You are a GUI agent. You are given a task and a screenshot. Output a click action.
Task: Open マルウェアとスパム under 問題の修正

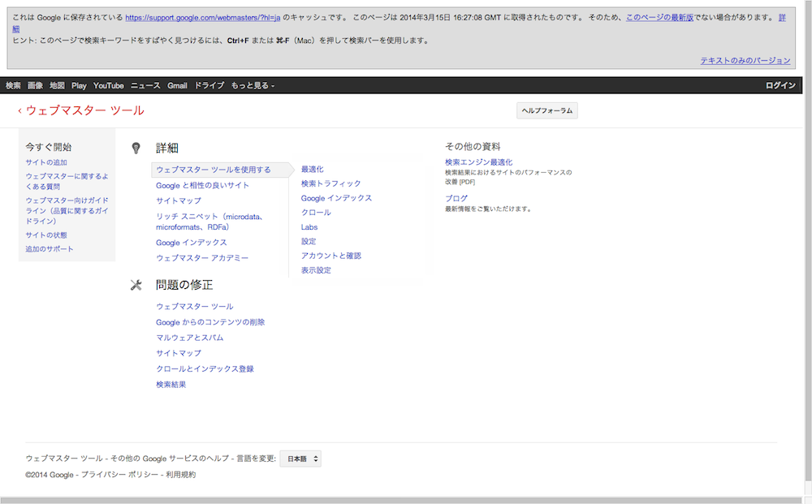click(189, 337)
